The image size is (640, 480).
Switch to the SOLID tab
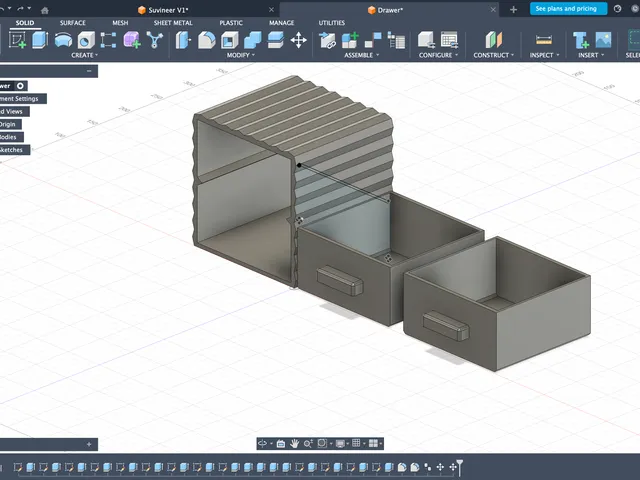25,23
